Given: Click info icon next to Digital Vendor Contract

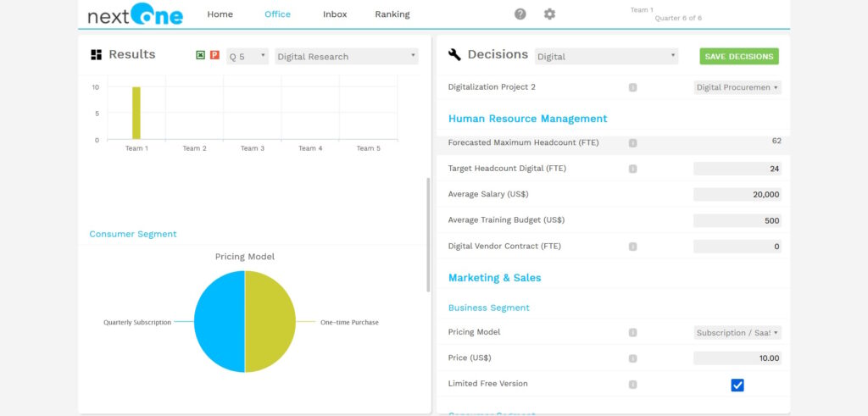Looking at the screenshot, I should tap(632, 247).
